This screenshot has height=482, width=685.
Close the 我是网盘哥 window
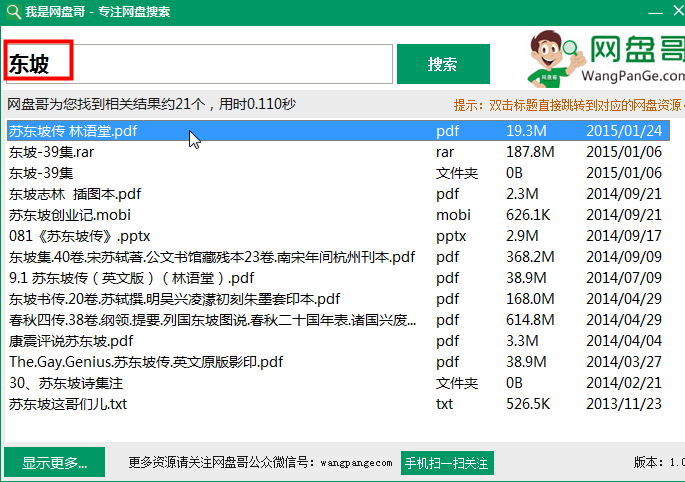(x=678, y=11)
